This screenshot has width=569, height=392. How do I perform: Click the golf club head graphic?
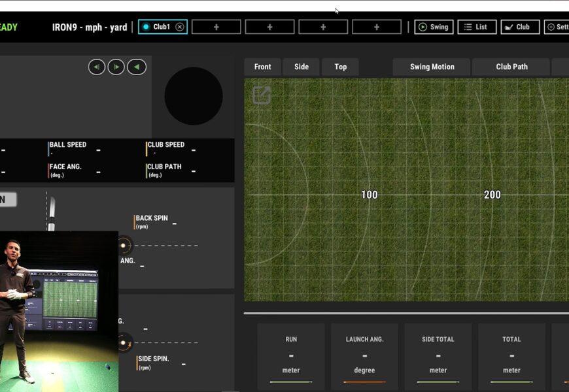coord(52,214)
